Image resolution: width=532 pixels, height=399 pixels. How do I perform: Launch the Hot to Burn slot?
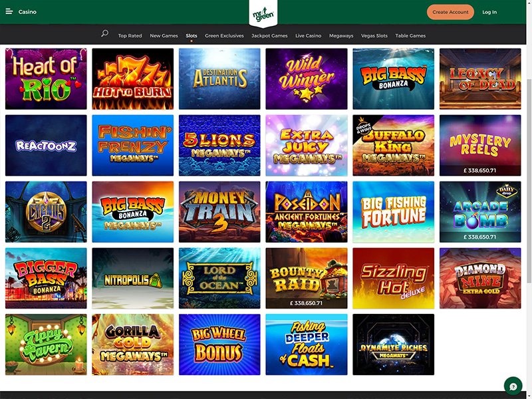click(132, 78)
